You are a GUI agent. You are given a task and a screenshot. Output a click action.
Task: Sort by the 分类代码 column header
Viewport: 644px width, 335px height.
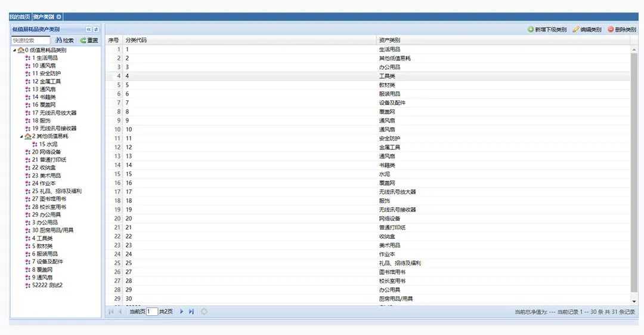pyautogui.click(x=250, y=41)
